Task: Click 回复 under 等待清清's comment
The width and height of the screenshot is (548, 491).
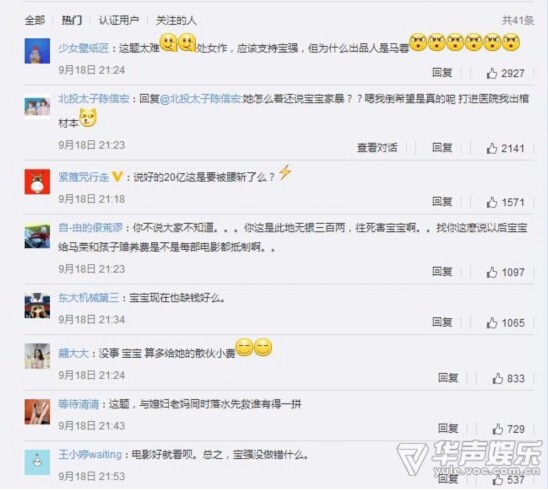Action: click(x=448, y=428)
